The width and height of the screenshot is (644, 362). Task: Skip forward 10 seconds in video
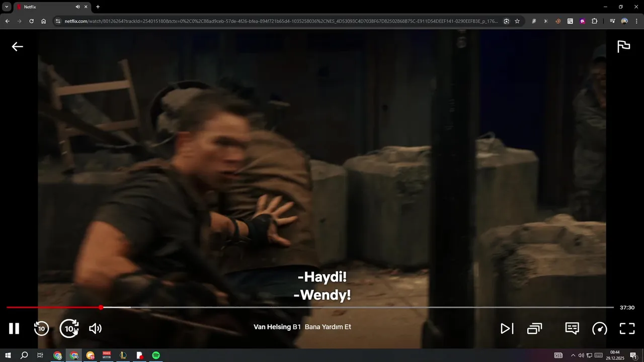point(69,328)
